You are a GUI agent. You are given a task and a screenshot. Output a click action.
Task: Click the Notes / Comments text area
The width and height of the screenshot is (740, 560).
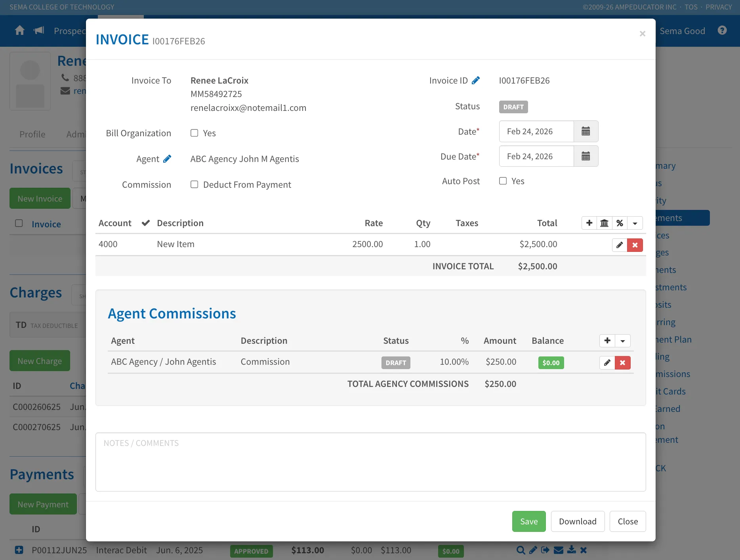click(x=371, y=462)
